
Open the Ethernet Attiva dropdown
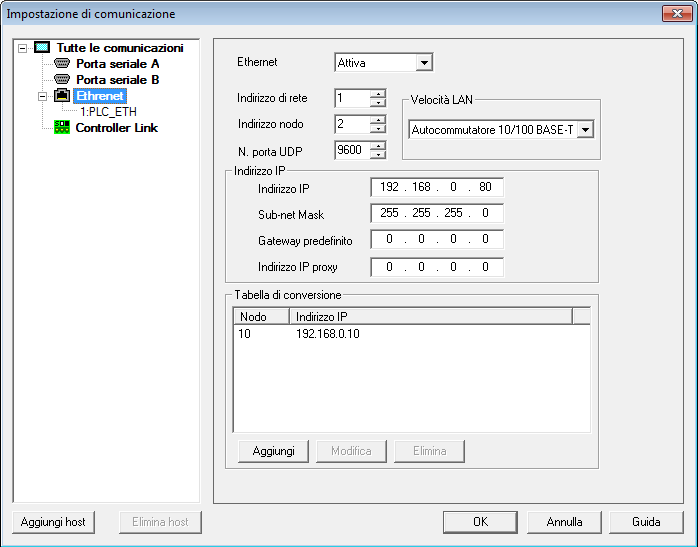pos(424,63)
